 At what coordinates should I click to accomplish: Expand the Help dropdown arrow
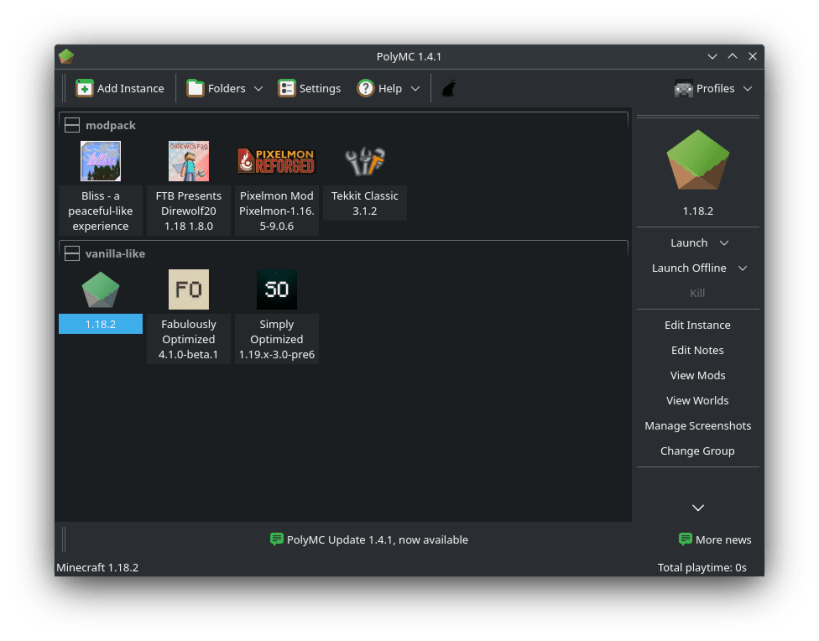click(x=415, y=89)
